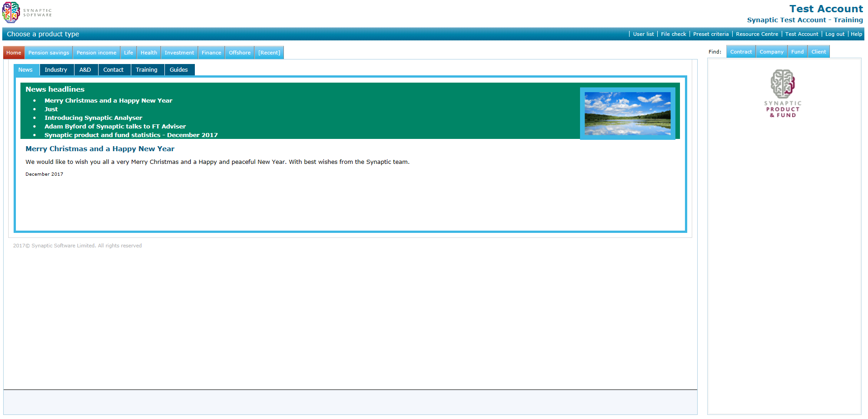Click the article title 'Merry Christmas and a Happy New Year'
868x419 pixels.
(100, 149)
